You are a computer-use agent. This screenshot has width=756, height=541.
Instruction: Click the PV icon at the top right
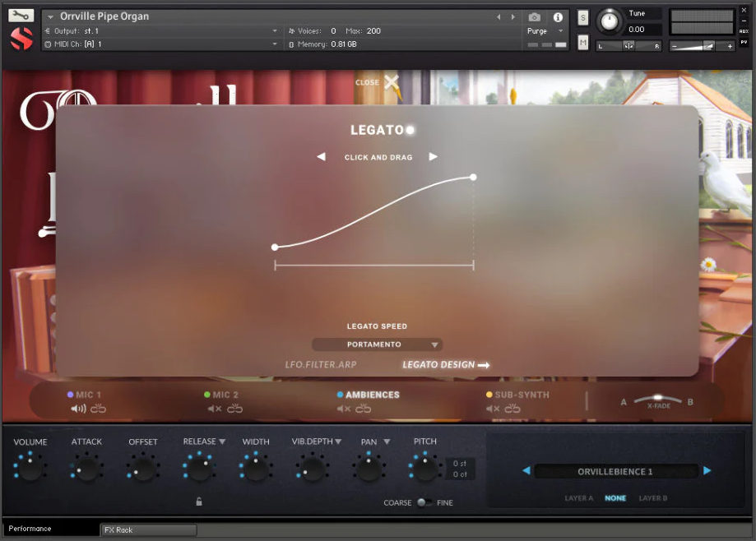[x=744, y=42]
